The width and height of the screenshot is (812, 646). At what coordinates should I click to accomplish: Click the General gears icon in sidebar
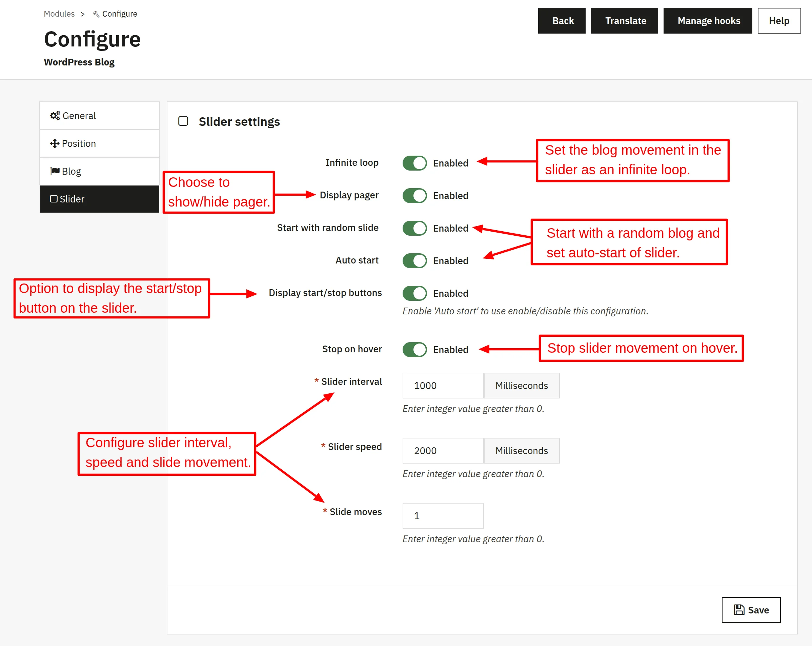point(55,115)
